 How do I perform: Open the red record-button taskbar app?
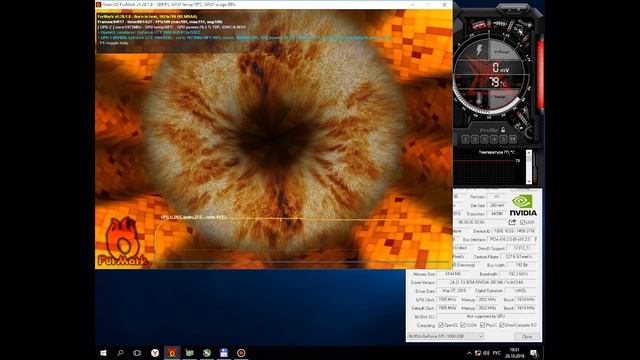pyautogui.click(x=241, y=353)
